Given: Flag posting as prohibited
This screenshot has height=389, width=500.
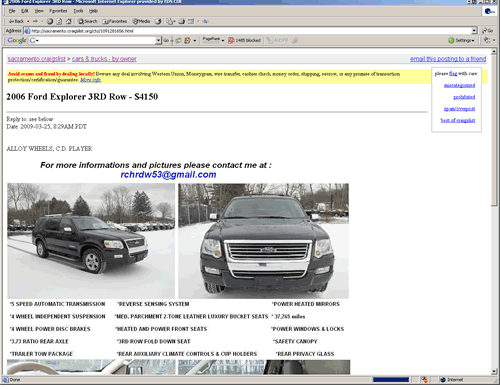Looking at the screenshot, I should coord(464,97).
